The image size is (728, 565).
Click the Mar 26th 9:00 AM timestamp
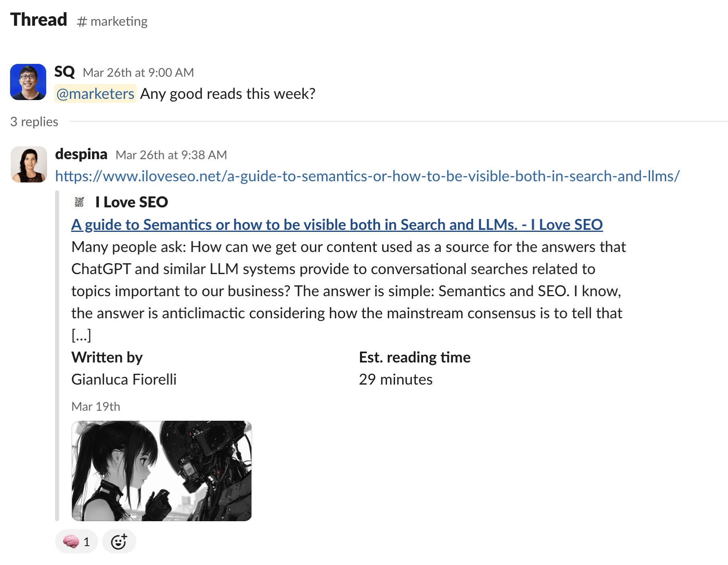pos(139,72)
